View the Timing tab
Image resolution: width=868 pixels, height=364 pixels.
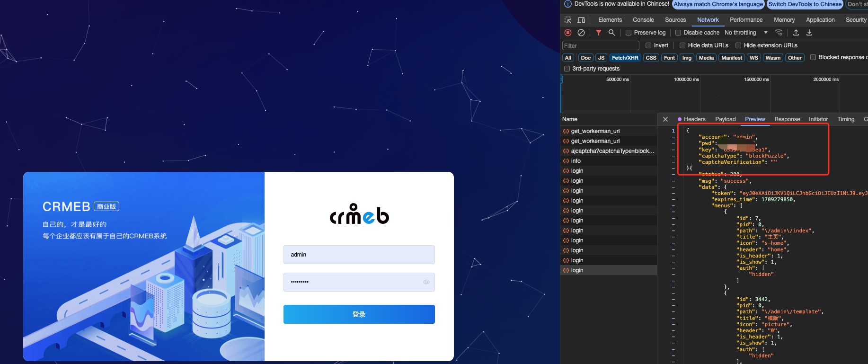(846, 119)
